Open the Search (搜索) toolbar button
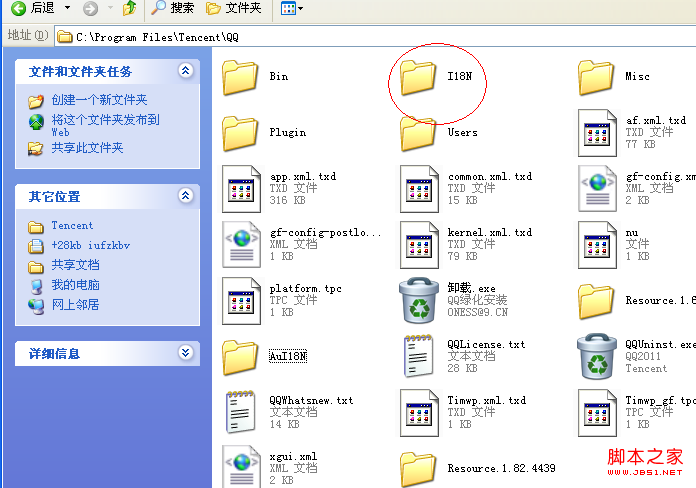696x488 pixels. point(172,8)
